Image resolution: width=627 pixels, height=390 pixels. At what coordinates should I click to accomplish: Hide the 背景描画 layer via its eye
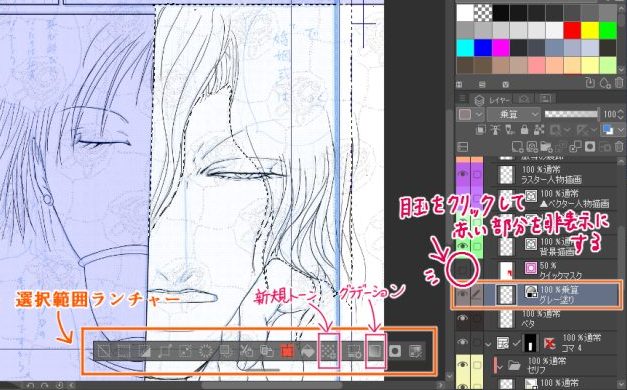pyautogui.click(x=463, y=246)
